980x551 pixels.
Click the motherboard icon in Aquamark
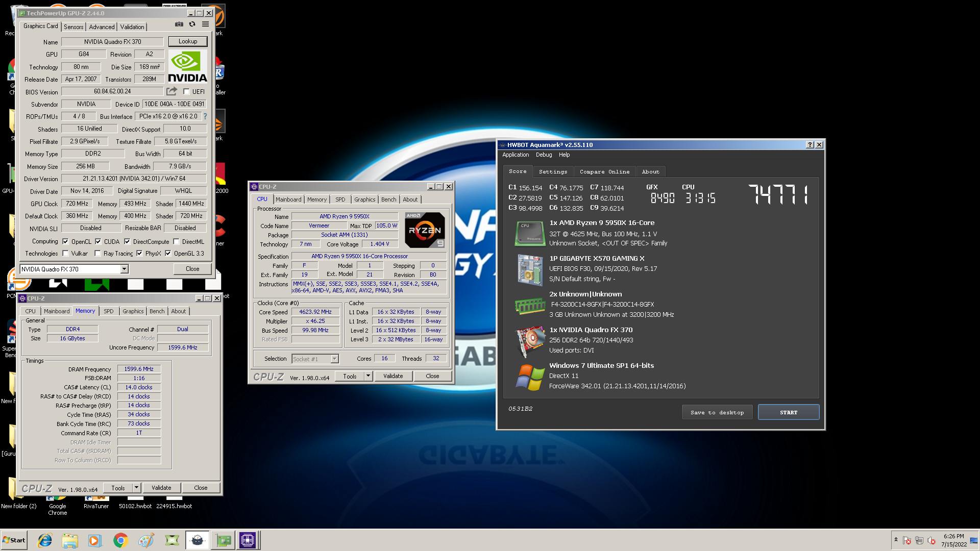coord(530,270)
